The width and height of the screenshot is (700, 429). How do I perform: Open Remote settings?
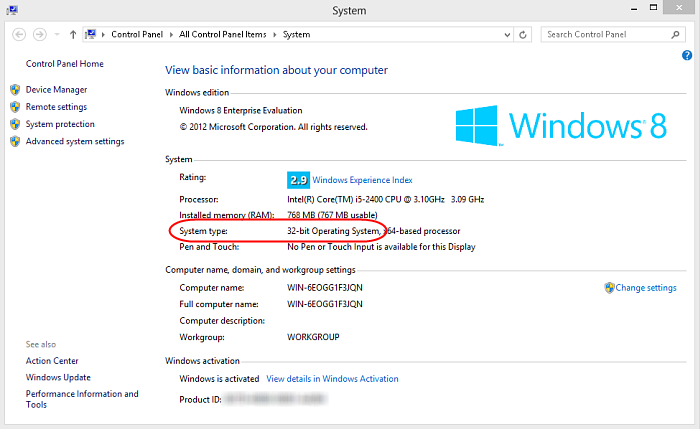(56, 107)
